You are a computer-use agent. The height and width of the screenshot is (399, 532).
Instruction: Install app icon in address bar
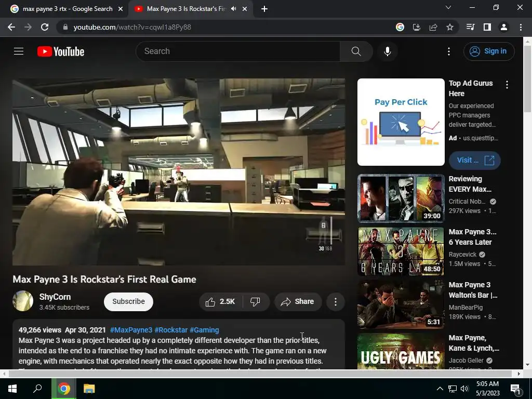coord(416,27)
